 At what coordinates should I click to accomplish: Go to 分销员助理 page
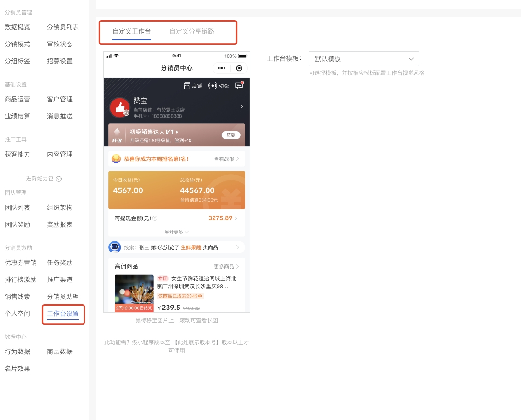pyautogui.click(x=63, y=297)
